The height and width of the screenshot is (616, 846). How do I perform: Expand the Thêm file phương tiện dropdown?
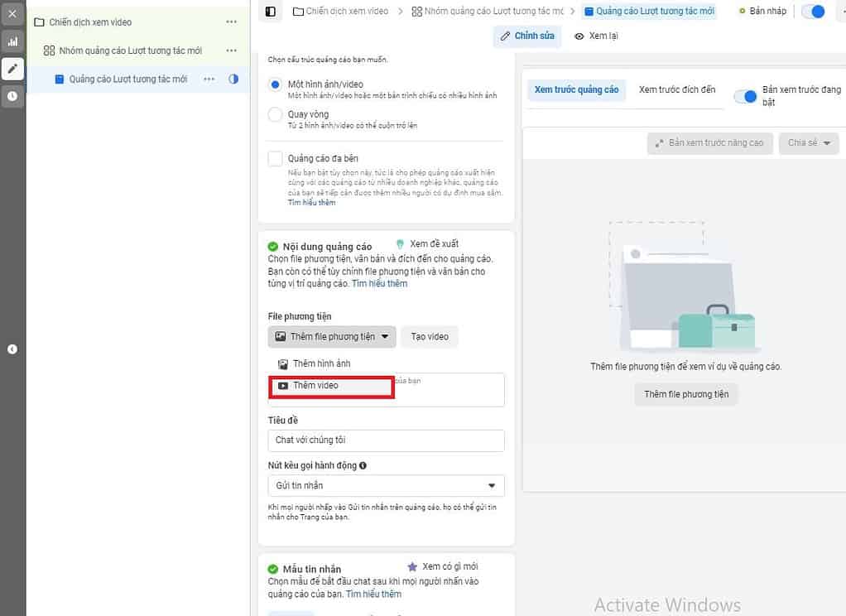point(332,337)
